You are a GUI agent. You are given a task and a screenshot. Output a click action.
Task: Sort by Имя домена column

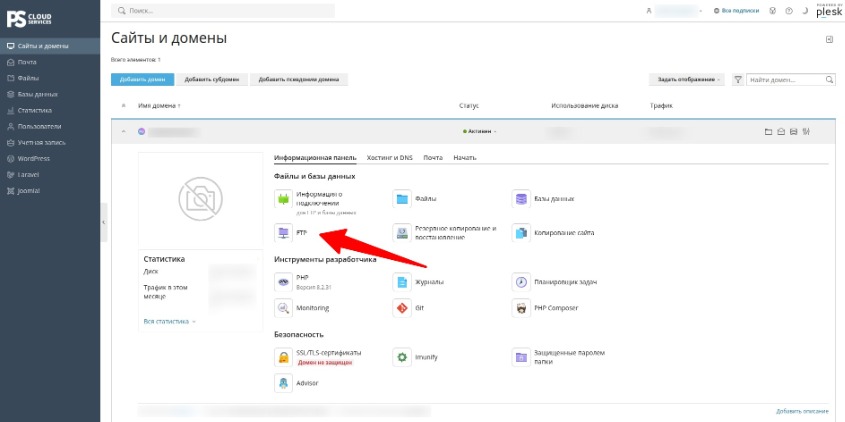159,106
